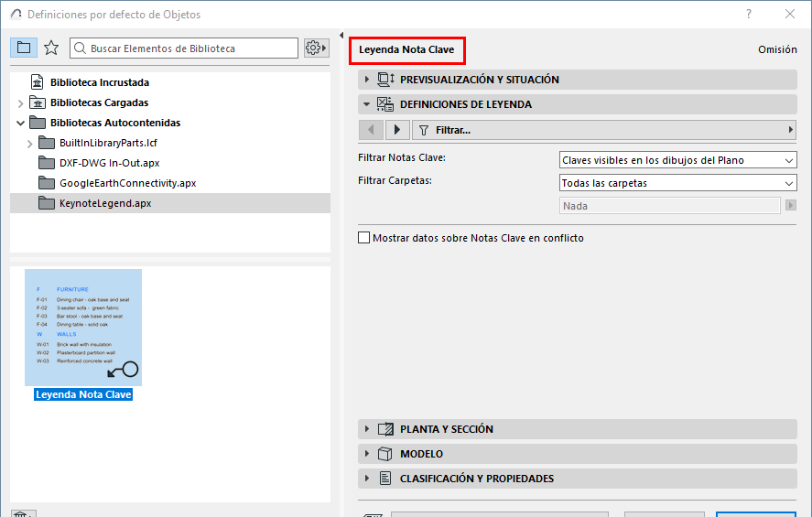Click the Nada field

pos(669,206)
